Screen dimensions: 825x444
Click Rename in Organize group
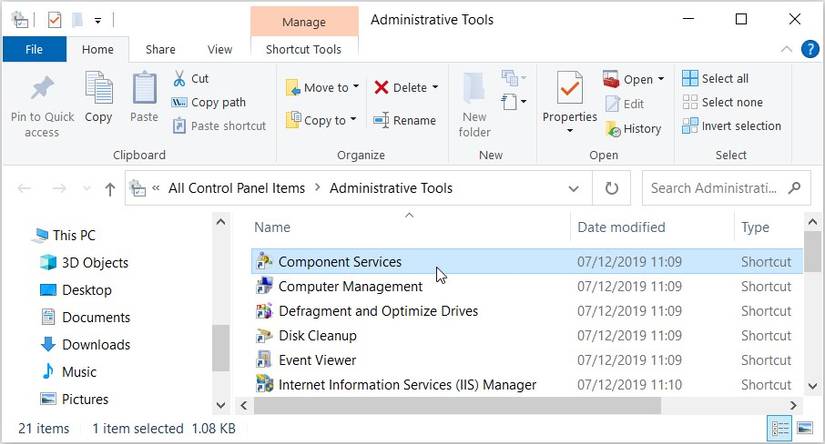coord(404,120)
